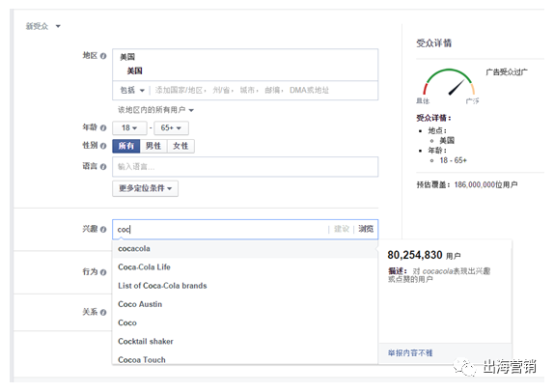
Task: Open the 新受众 audience dropdown
Action: (43, 26)
